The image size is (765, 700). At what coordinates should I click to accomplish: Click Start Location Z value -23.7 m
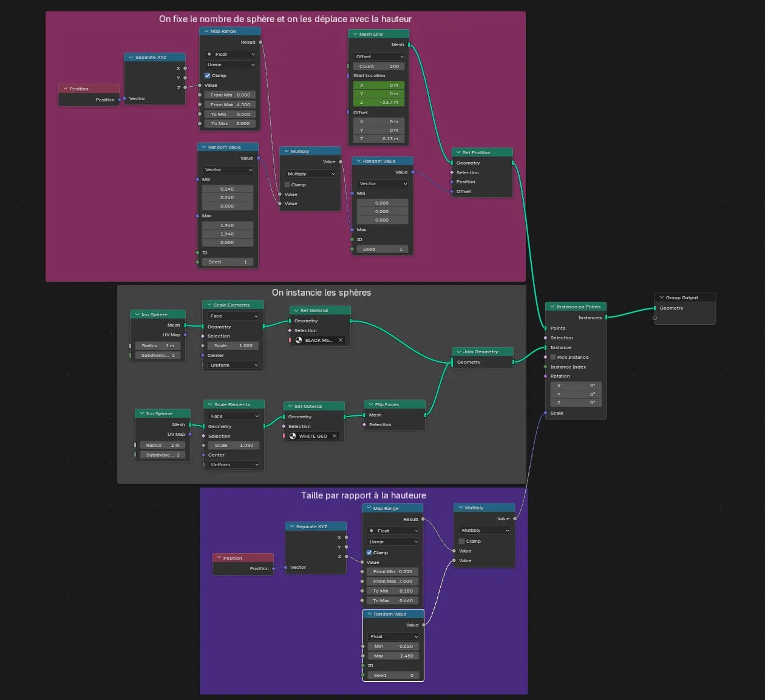point(379,102)
